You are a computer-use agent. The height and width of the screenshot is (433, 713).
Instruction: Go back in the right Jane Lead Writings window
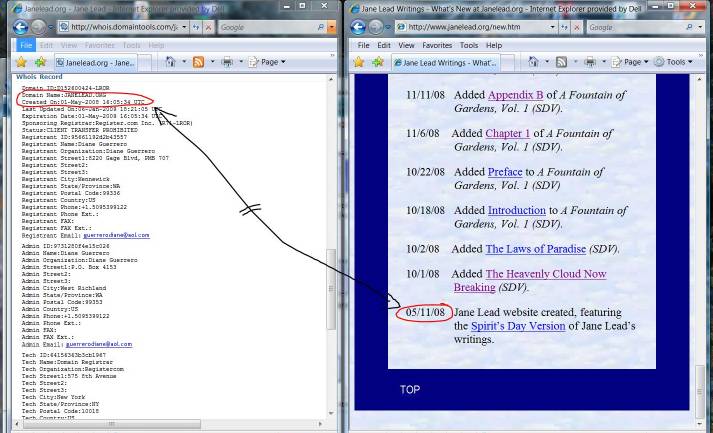[x=358, y=27]
